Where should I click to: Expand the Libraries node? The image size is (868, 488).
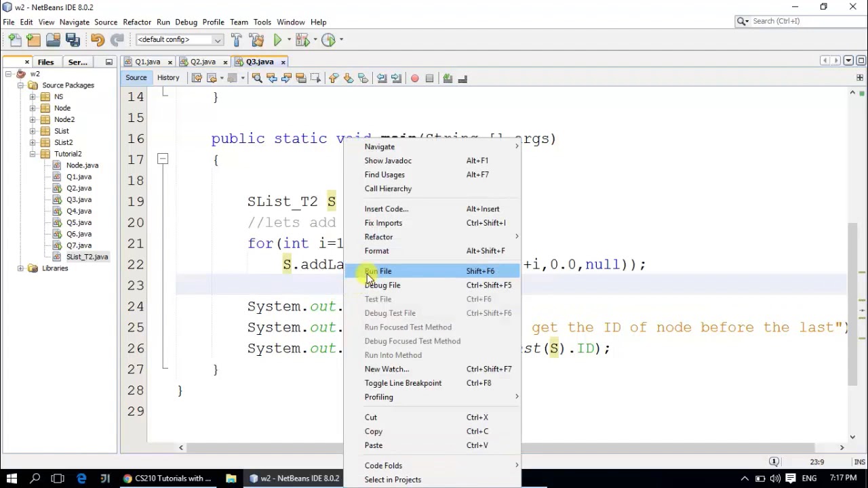[20, 268]
